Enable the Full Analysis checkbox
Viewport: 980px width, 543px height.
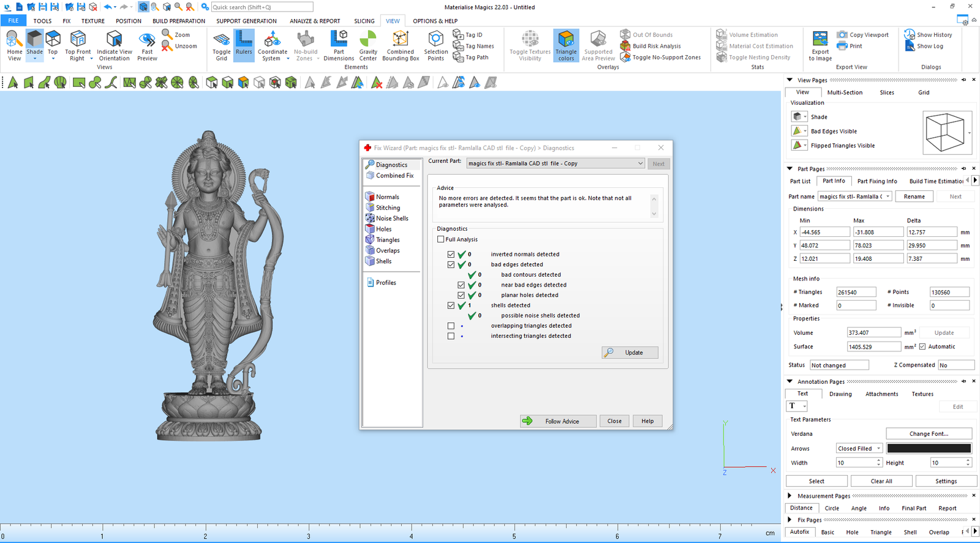click(x=441, y=239)
